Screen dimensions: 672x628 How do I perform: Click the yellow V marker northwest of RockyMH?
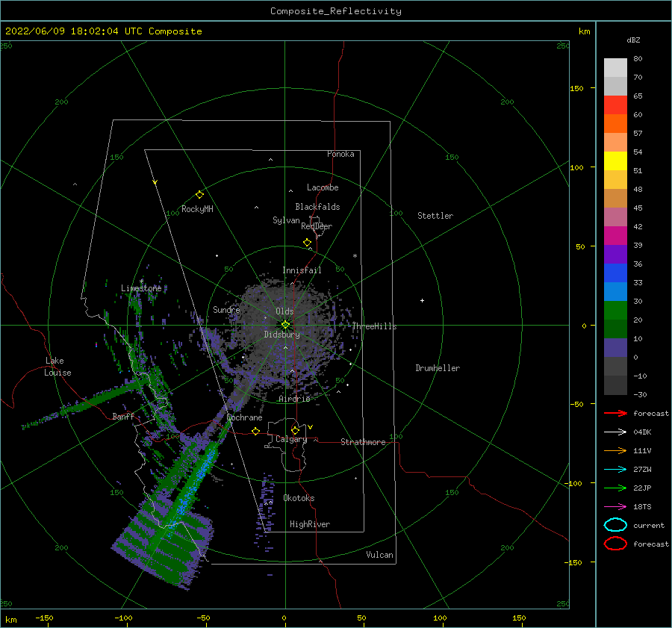[155, 182]
